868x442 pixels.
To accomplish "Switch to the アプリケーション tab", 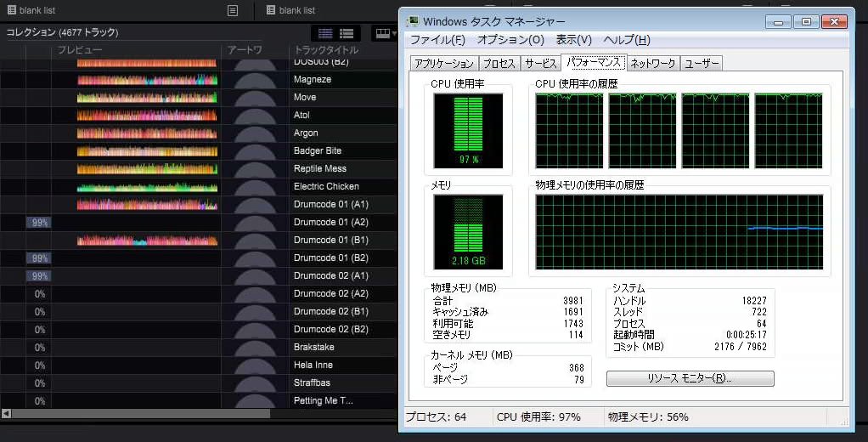I will coord(444,64).
